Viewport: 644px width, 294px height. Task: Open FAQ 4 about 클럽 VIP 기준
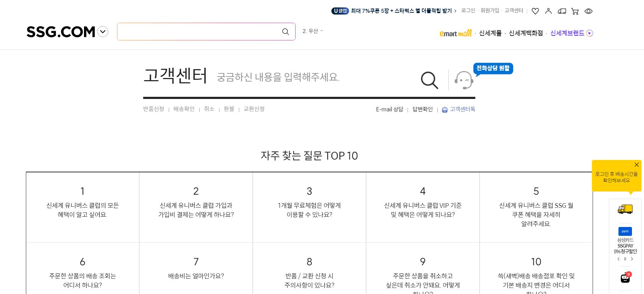[423, 207]
